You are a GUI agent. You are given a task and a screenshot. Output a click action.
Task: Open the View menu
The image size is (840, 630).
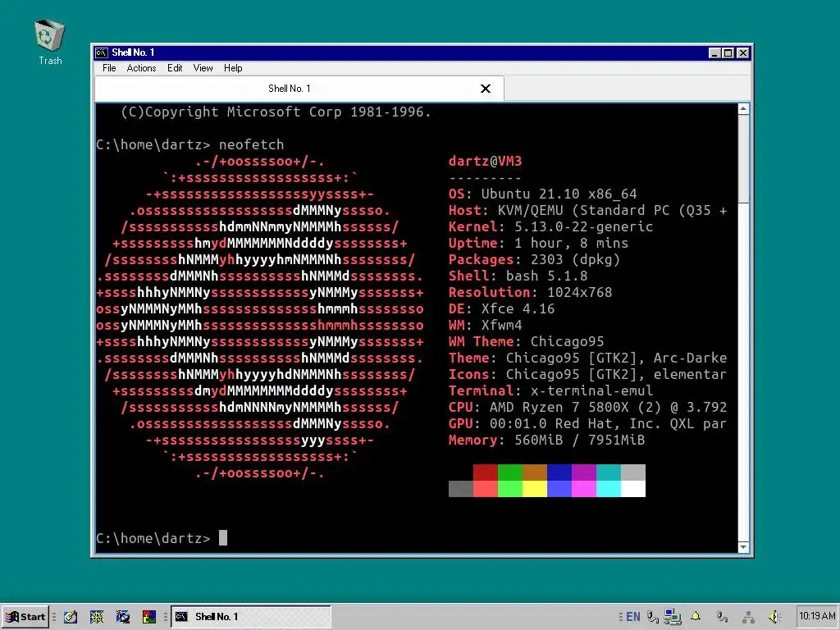coord(203,68)
